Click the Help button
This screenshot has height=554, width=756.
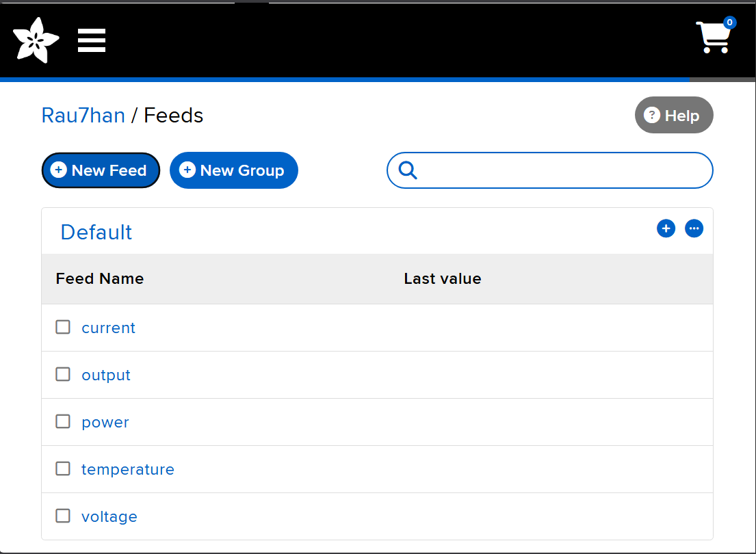673,115
